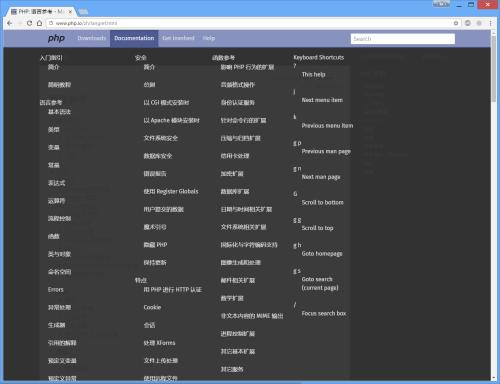This screenshot has height=384, width=500.
Task: Select the Documentation tab
Action: (134, 38)
